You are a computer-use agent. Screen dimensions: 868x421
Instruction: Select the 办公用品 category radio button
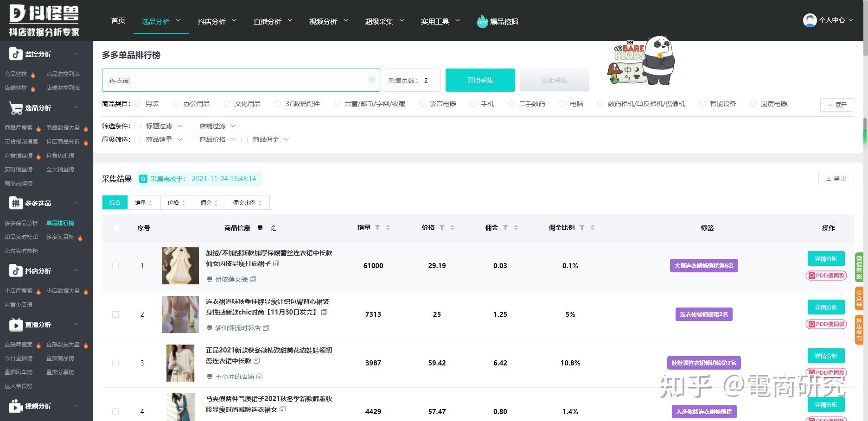point(176,104)
